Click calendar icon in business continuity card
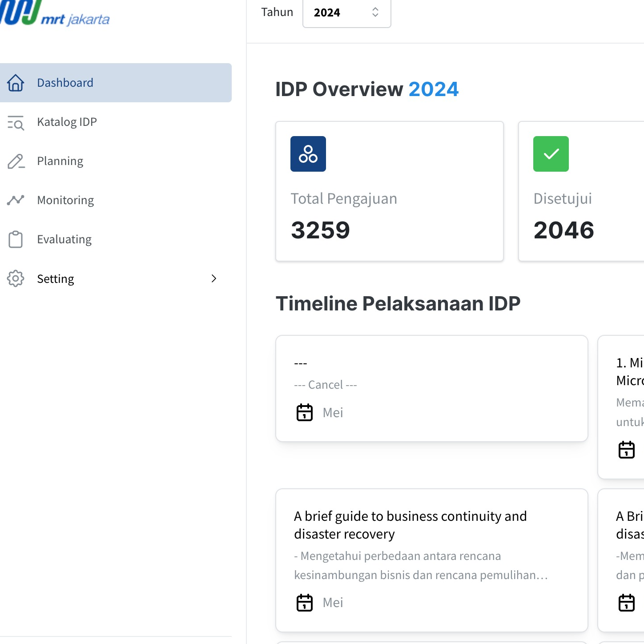The image size is (644, 644). pos(305,603)
